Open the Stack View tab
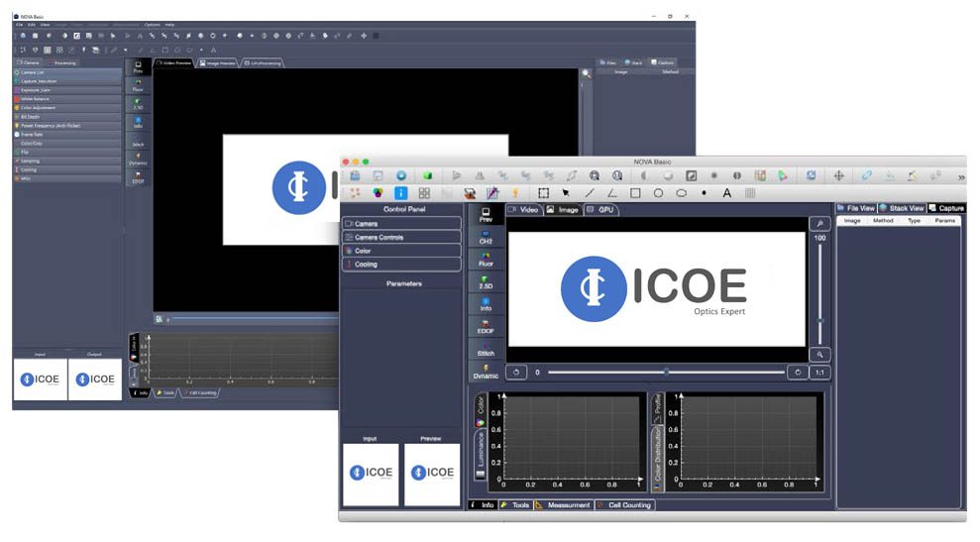The height and width of the screenshot is (542, 980). point(902,208)
